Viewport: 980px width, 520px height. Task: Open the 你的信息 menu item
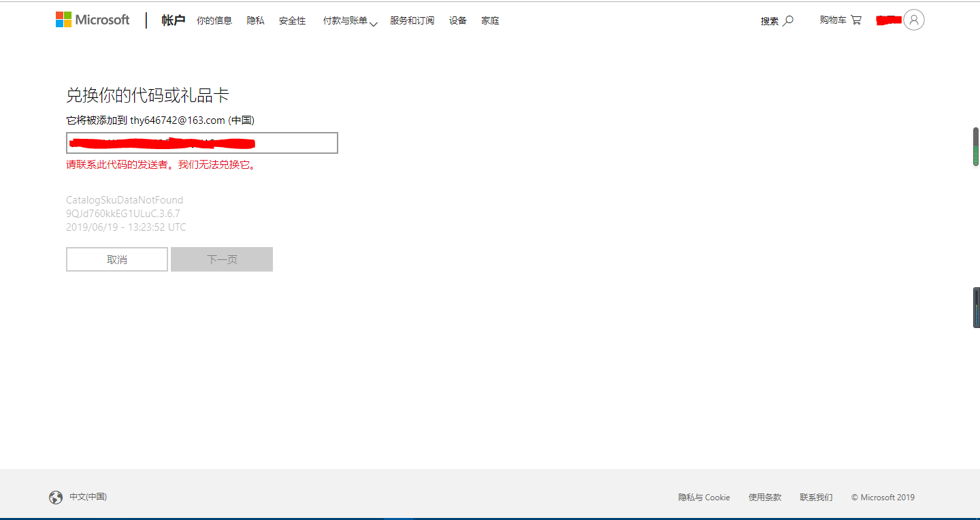[214, 20]
